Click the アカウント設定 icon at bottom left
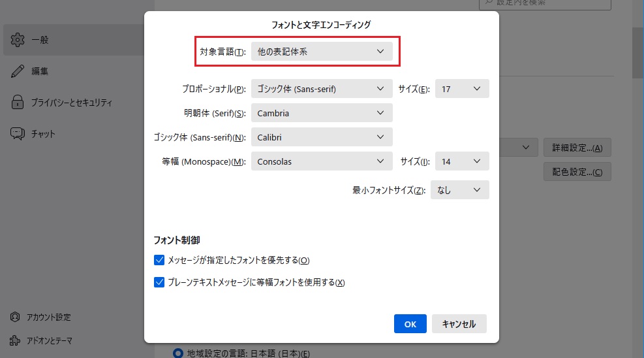This screenshot has height=358, width=644. click(15, 317)
